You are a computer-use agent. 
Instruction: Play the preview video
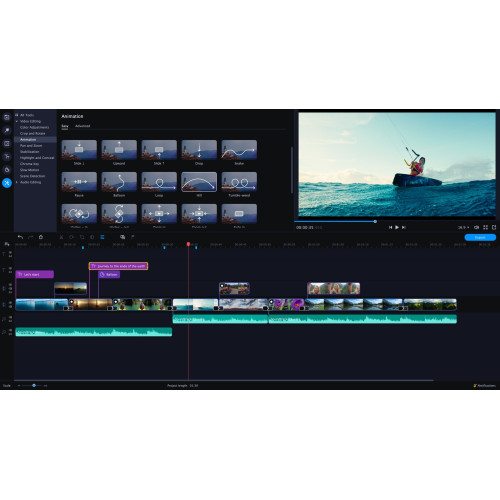[397, 227]
